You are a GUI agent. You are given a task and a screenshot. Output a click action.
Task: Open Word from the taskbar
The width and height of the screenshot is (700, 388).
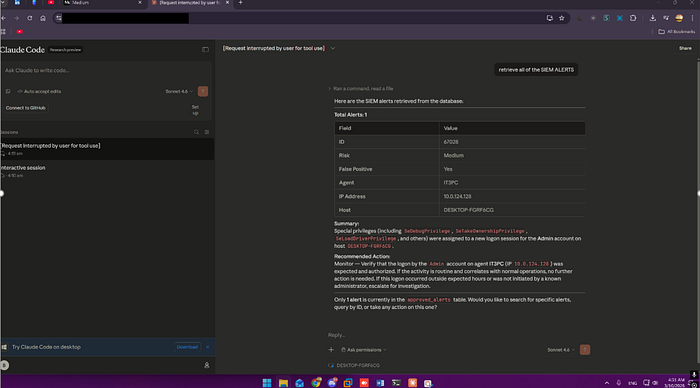point(380,383)
